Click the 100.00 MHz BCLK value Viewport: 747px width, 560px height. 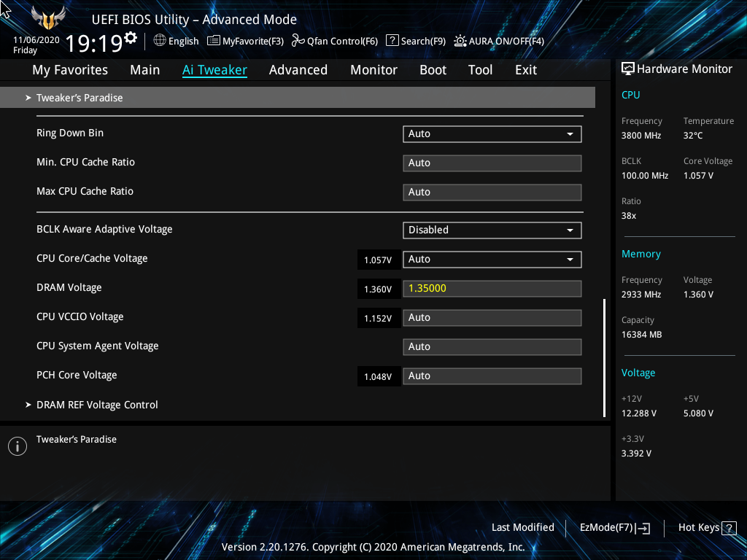click(x=645, y=176)
